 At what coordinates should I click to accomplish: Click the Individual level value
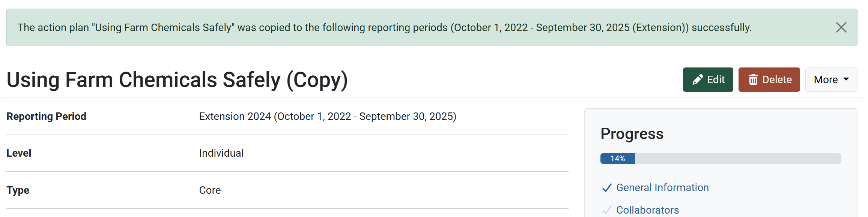click(221, 153)
